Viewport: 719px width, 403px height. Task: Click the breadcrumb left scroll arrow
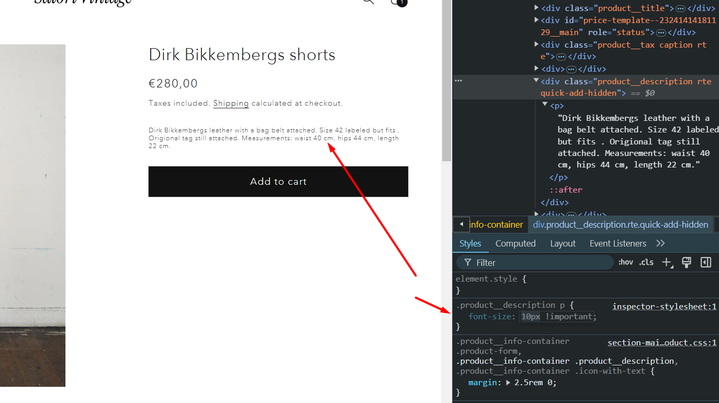click(461, 225)
